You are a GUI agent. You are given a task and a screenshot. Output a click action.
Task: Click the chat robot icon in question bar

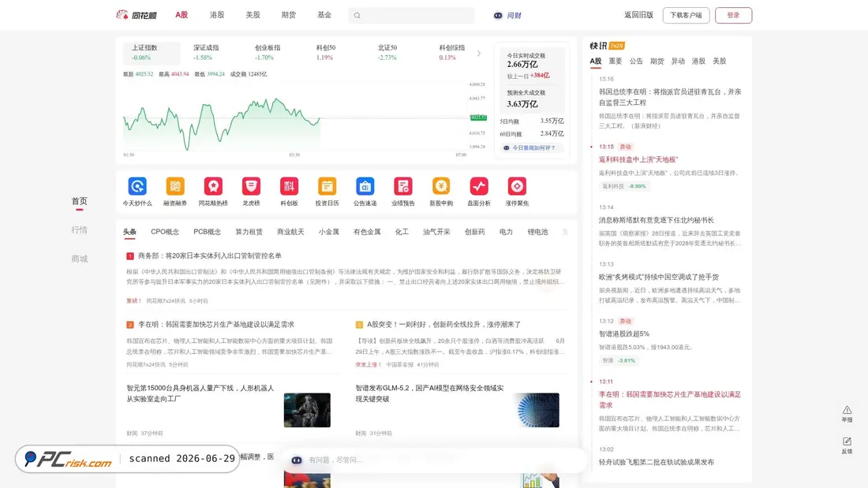(297, 460)
